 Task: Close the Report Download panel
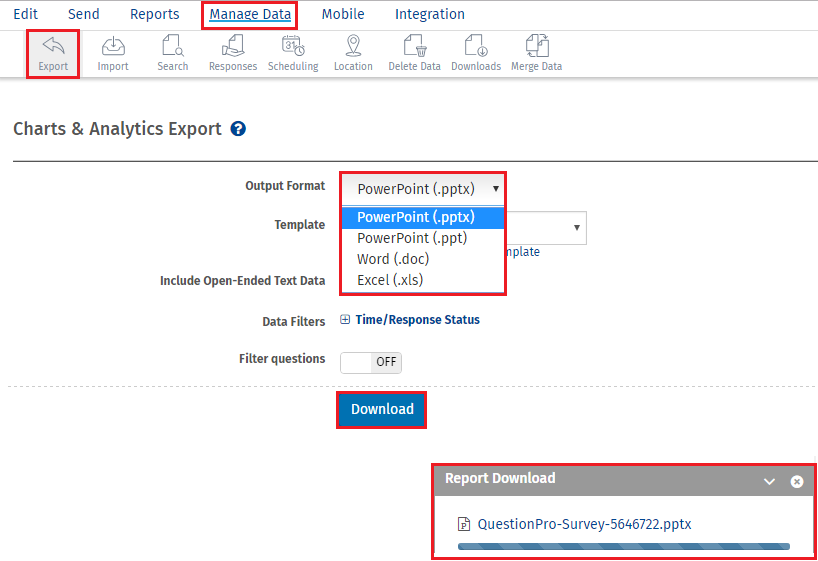[x=797, y=481]
